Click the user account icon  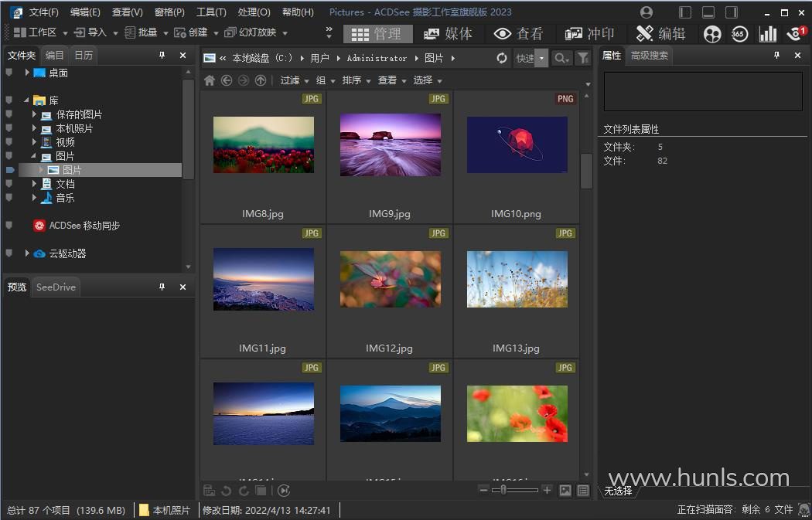pos(646,12)
